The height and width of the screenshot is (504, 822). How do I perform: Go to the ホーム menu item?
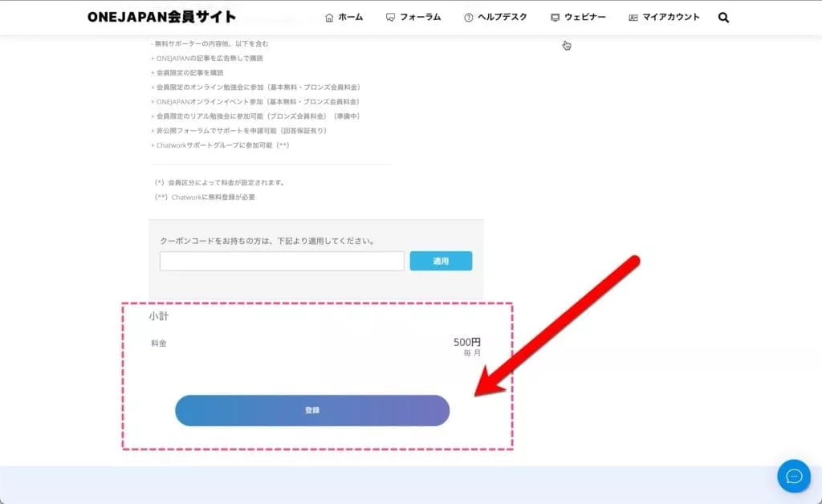pyautogui.click(x=351, y=17)
